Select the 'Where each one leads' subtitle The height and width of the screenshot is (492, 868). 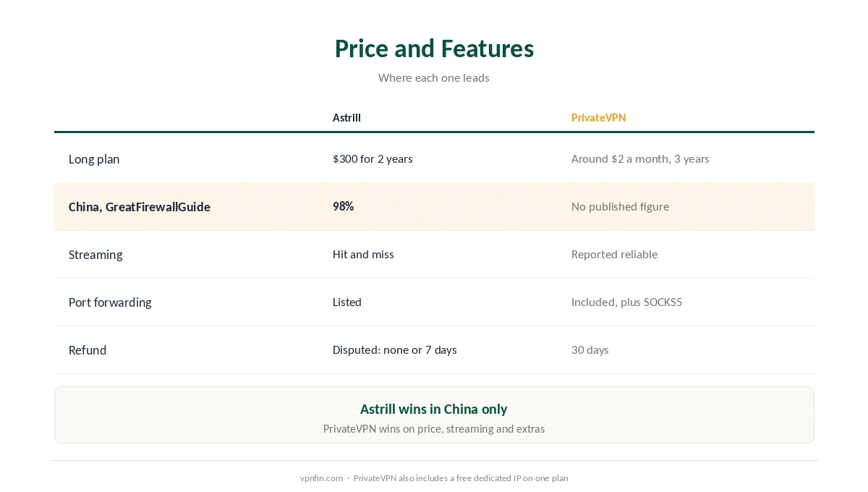(434, 77)
